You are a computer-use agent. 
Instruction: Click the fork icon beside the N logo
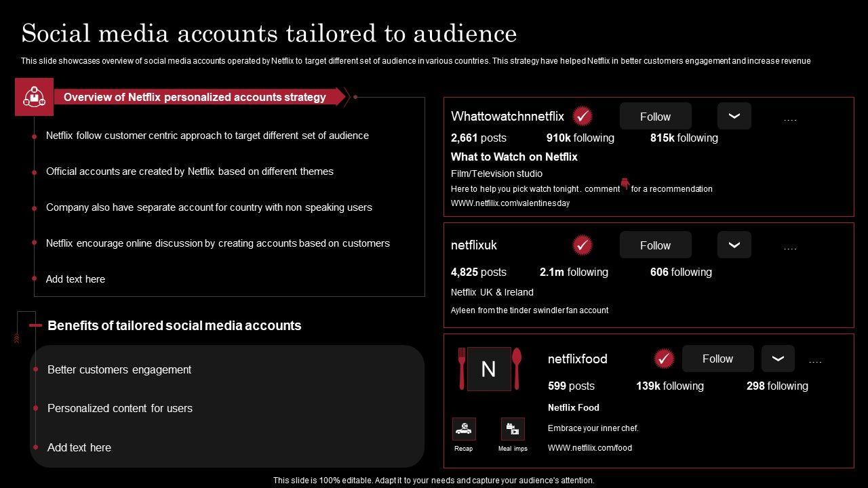coord(462,368)
